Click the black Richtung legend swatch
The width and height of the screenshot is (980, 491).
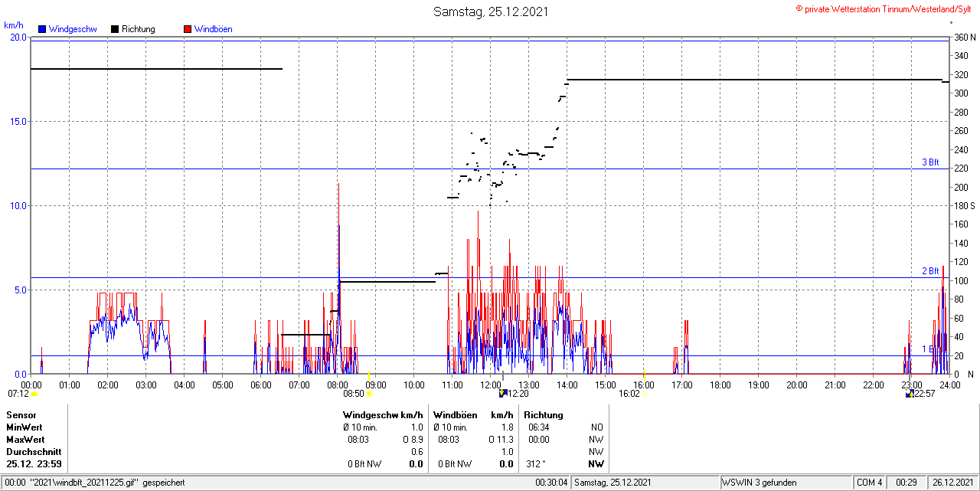click(114, 29)
